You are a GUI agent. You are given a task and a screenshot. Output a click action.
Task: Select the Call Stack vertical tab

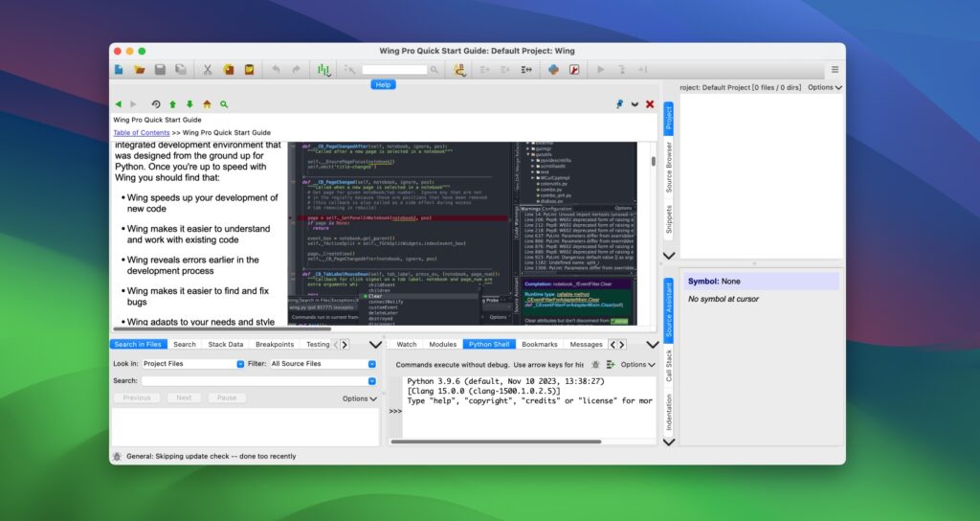click(x=669, y=365)
